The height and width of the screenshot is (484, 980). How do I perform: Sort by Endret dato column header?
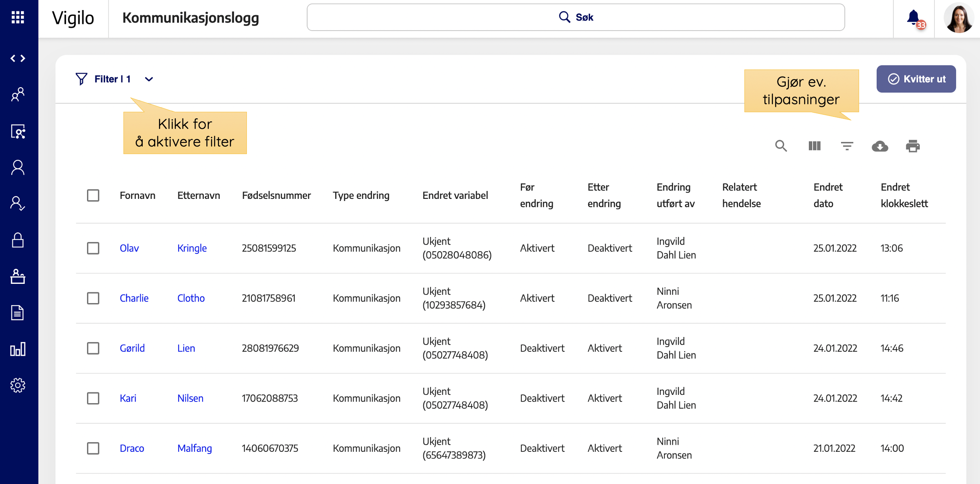[828, 195]
